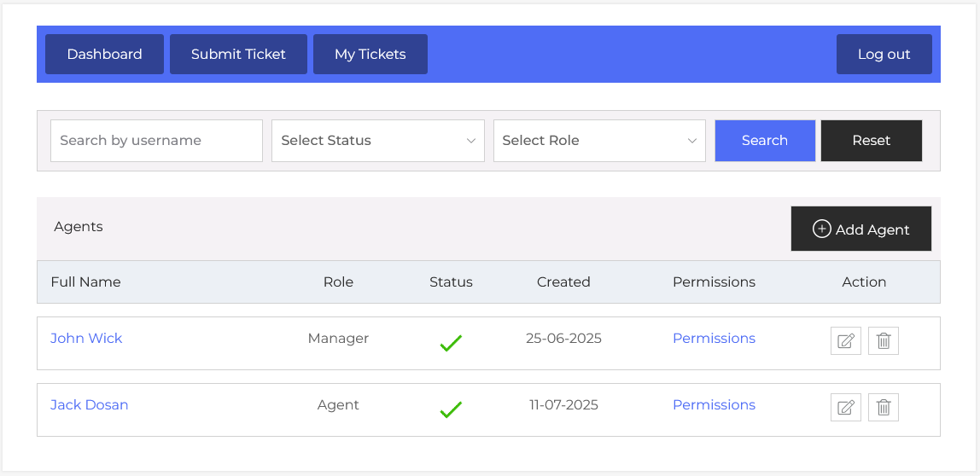Edit John Wick's agent record
Viewport: 980px width, 476px height.
pos(845,340)
